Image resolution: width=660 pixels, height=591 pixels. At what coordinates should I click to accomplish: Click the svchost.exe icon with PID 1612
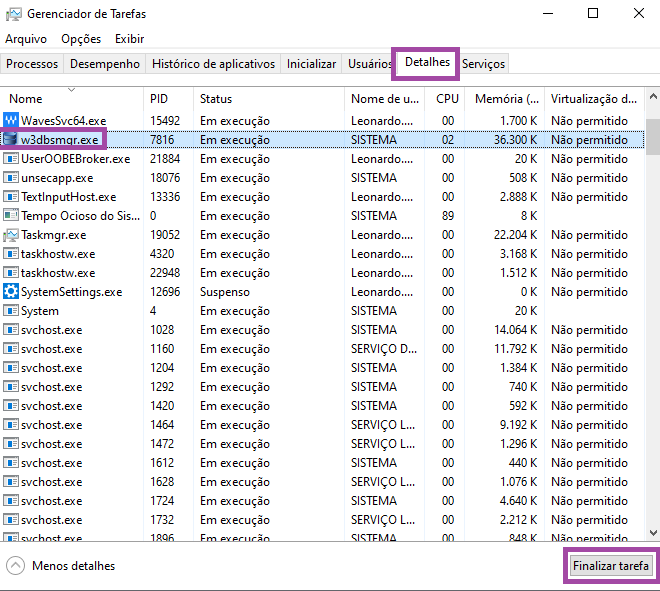click(x=11, y=463)
